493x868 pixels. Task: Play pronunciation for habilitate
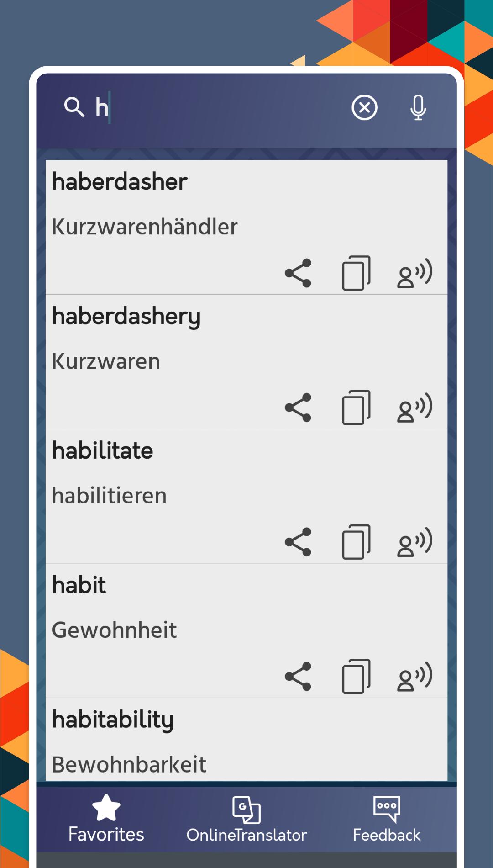(414, 542)
